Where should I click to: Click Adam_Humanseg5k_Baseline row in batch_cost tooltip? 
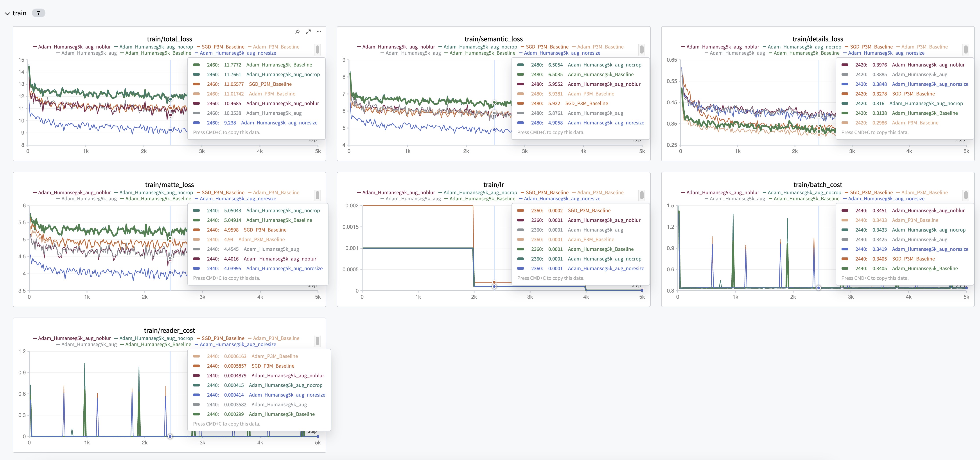pyautogui.click(x=905, y=268)
